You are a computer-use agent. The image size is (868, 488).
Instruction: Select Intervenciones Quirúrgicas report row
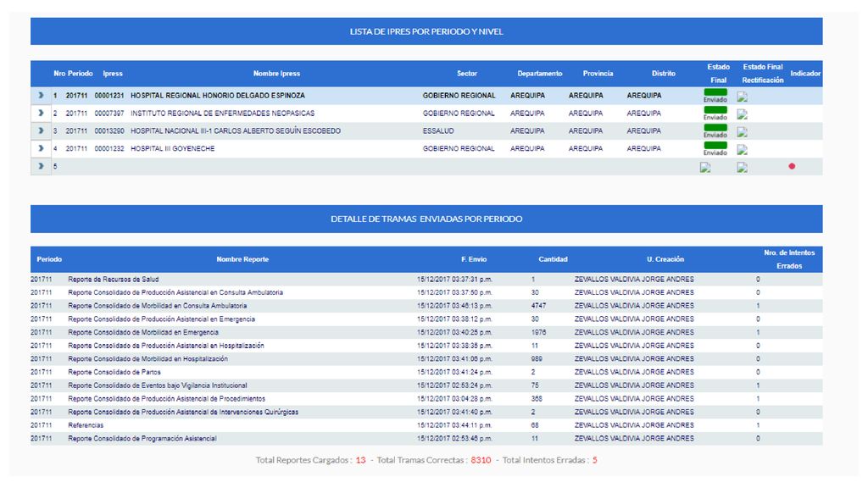pos(426,412)
